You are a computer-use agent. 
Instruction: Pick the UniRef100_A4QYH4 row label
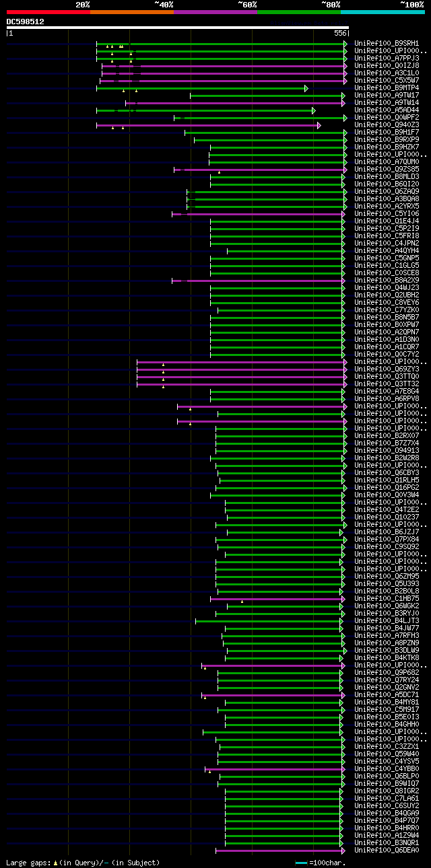coord(387,251)
